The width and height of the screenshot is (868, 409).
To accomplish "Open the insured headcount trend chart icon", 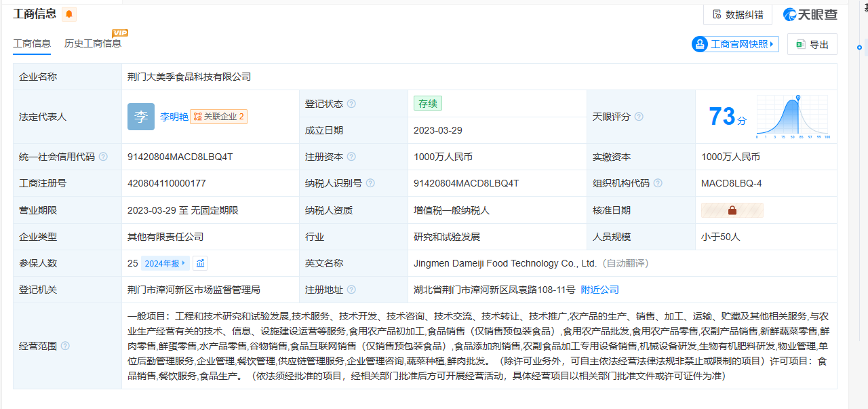I will click(x=200, y=263).
